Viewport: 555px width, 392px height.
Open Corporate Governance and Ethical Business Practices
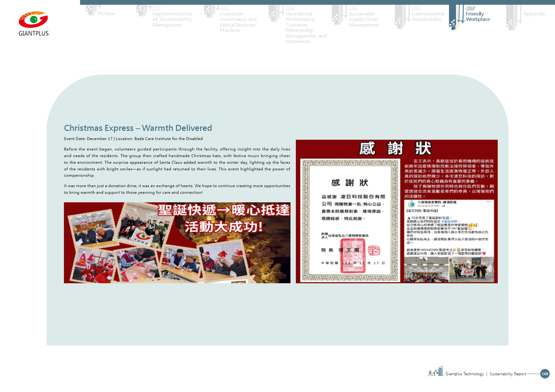(x=238, y=22)
